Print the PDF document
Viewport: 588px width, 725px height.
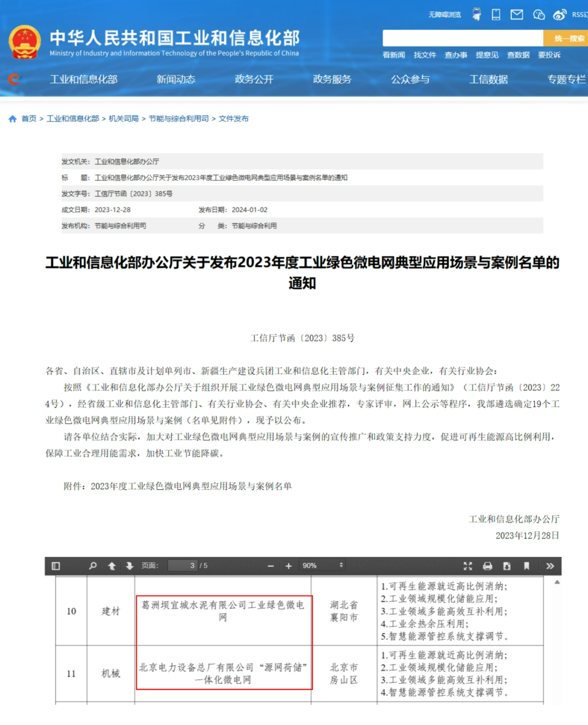pyautogui.click(x=487, y=566)
